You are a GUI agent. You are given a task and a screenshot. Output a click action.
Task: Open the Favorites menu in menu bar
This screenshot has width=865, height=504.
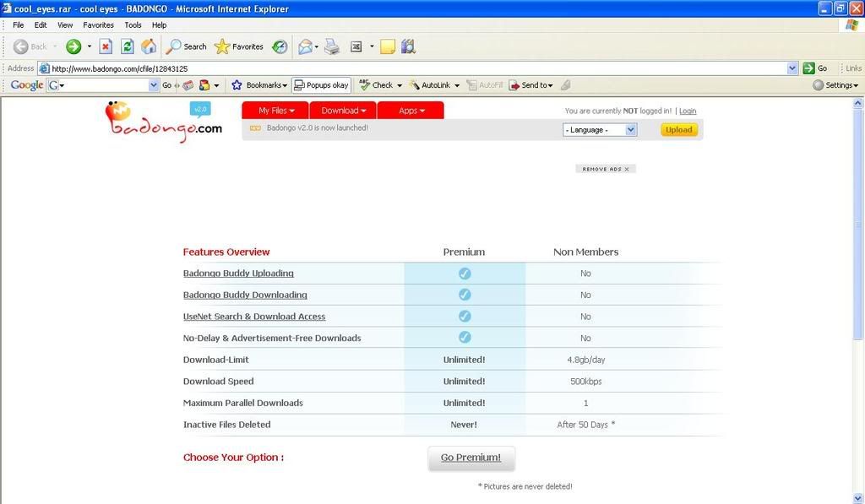[x=98, y=25]
